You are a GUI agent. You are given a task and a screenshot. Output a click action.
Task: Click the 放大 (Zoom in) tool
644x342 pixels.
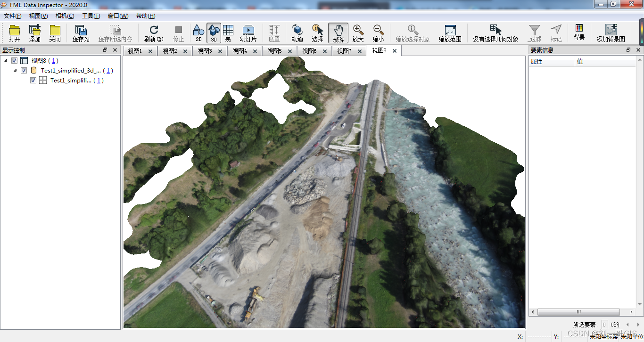tap(358, 33)
